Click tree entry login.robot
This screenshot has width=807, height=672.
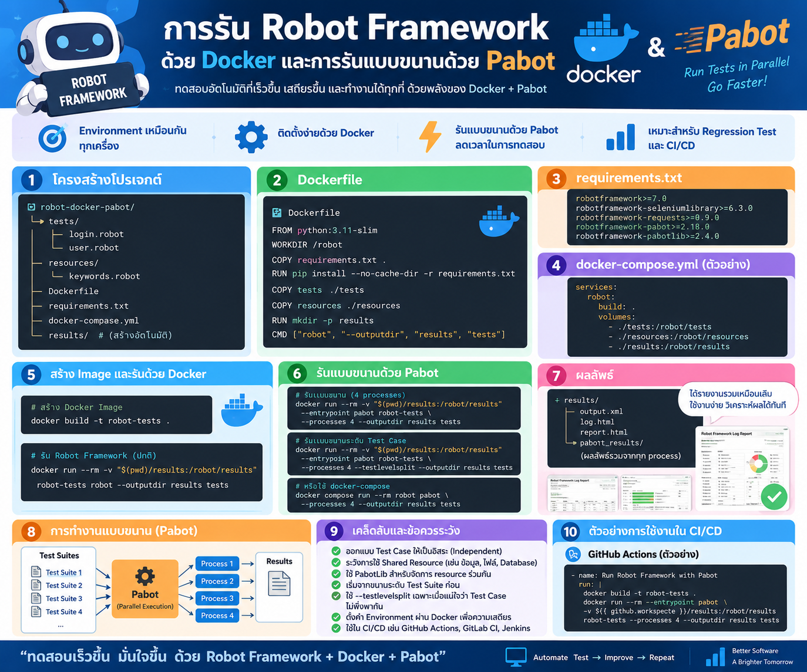[96, 234]
